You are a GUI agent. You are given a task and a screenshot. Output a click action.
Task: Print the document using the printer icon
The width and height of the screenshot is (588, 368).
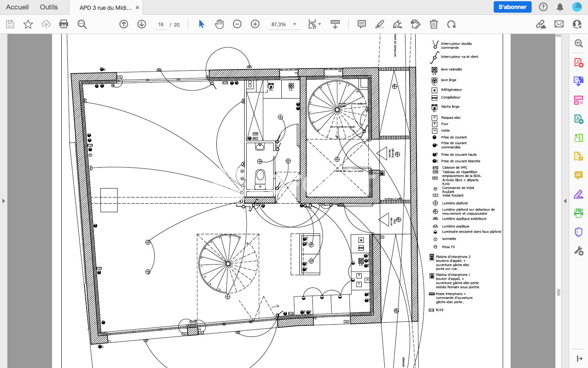point(64,25)
